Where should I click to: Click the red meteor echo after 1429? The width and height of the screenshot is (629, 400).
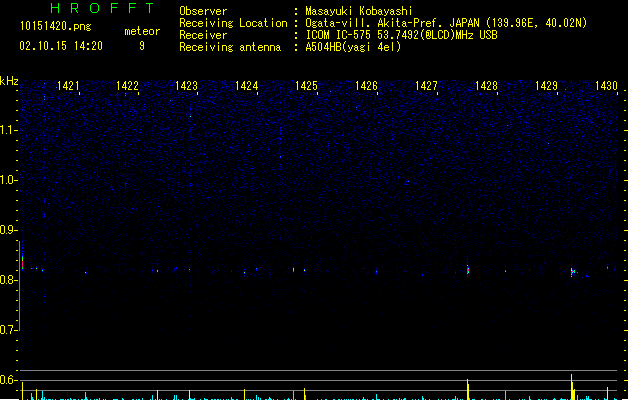(572, 272)
